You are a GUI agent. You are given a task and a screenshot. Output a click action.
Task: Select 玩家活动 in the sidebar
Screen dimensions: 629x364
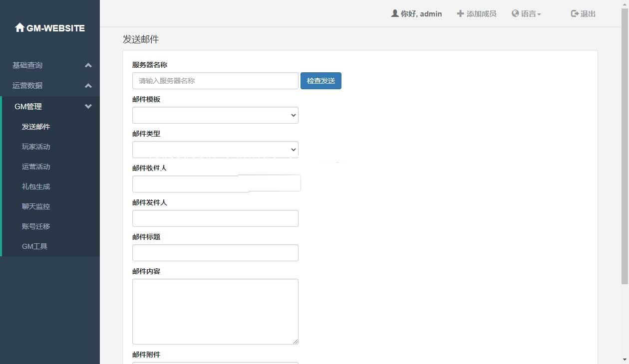tap(36, 147)
